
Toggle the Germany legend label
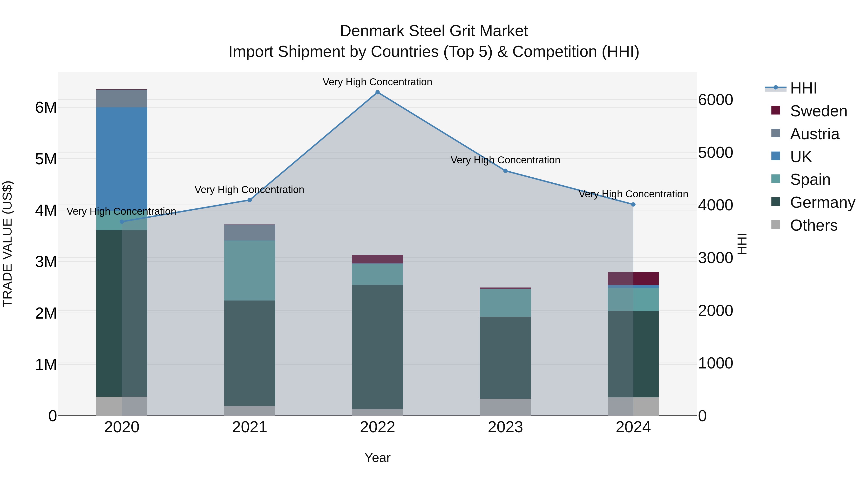[x=822, y=202]
